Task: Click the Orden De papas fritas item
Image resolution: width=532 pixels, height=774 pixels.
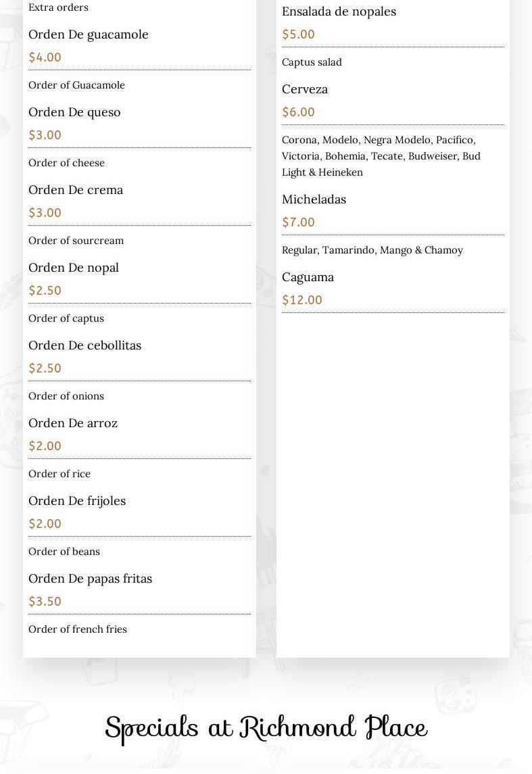Action: [91, 579]
